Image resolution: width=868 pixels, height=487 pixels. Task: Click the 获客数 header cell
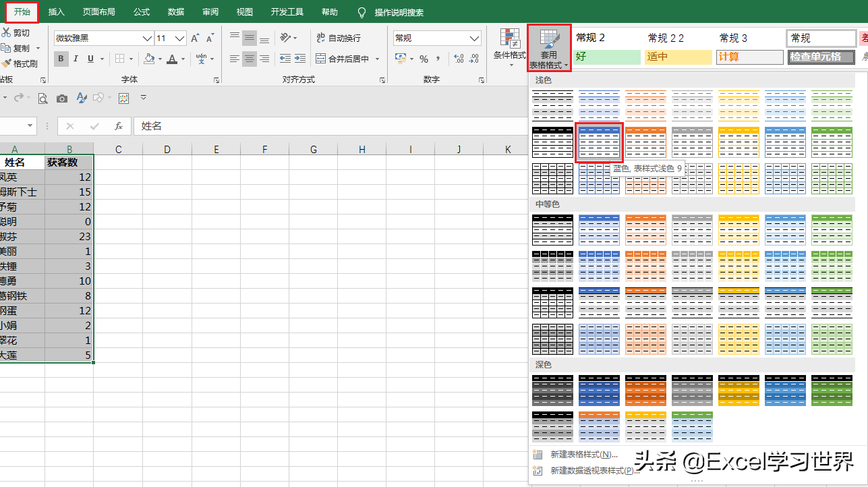pos(69,163)
